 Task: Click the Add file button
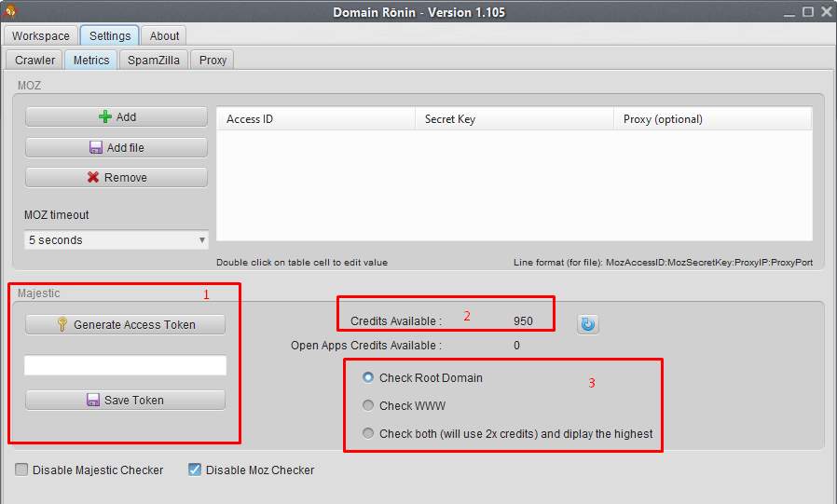[x=117, y=148]
